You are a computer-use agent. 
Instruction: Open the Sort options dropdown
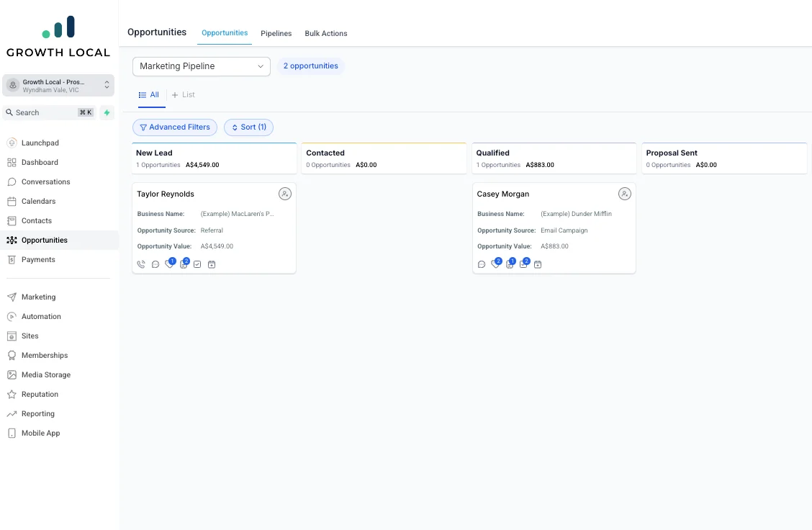248,127
